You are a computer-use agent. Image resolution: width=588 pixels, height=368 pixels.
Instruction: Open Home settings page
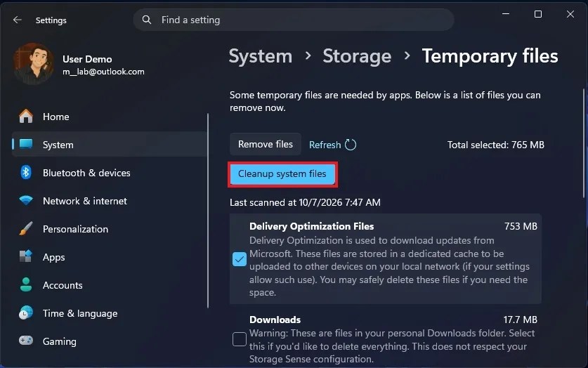(x=110, y=117)
